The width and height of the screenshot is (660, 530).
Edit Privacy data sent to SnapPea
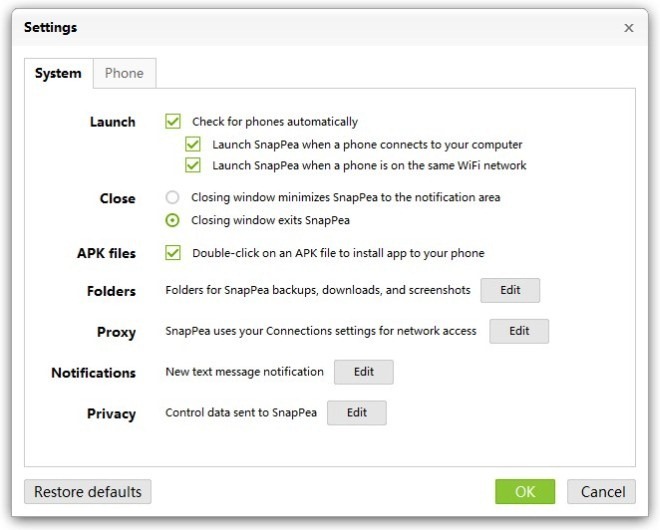pos(357,413)
